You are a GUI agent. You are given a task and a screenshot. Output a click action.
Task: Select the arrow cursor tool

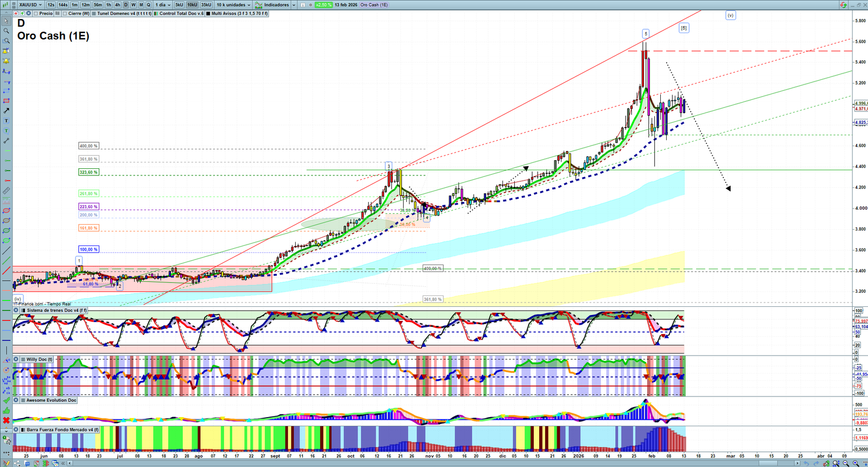(6, 21)
